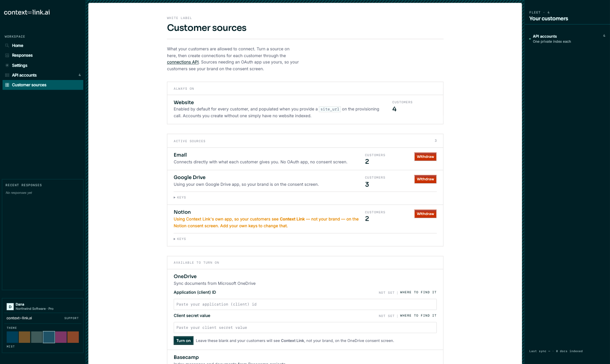This screenshot has width=610, height=364.
Task: Withdraw the Notion source
Action: (425, 214)
